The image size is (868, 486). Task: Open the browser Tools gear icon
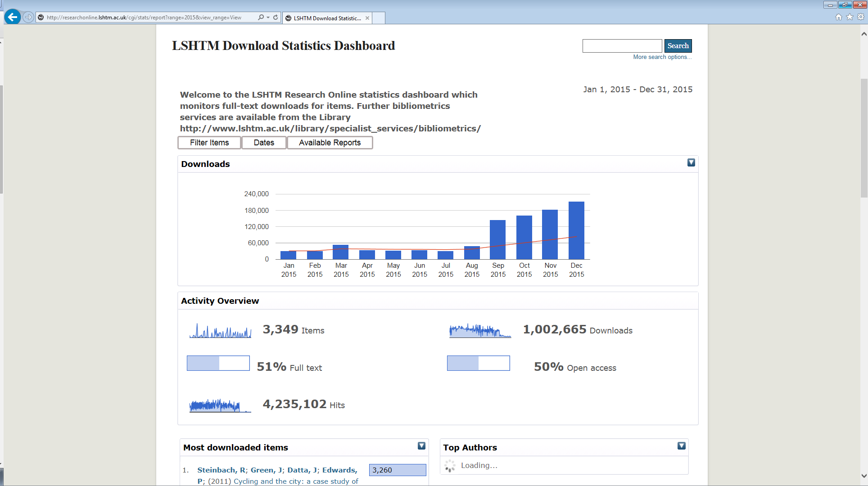coord(860,17)
